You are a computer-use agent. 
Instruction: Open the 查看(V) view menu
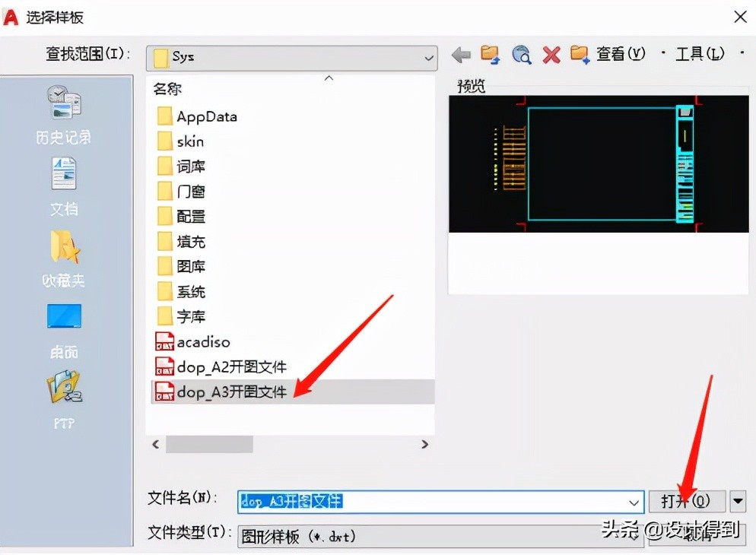[x=619, y=53]
